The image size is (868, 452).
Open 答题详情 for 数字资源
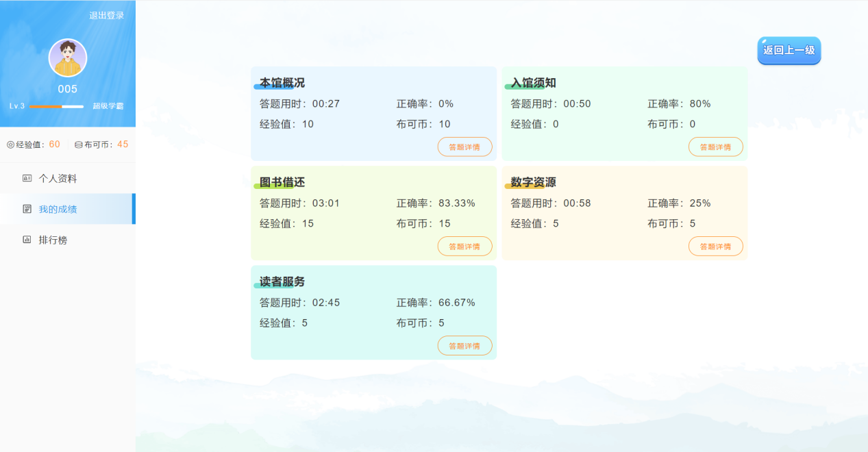715,246
